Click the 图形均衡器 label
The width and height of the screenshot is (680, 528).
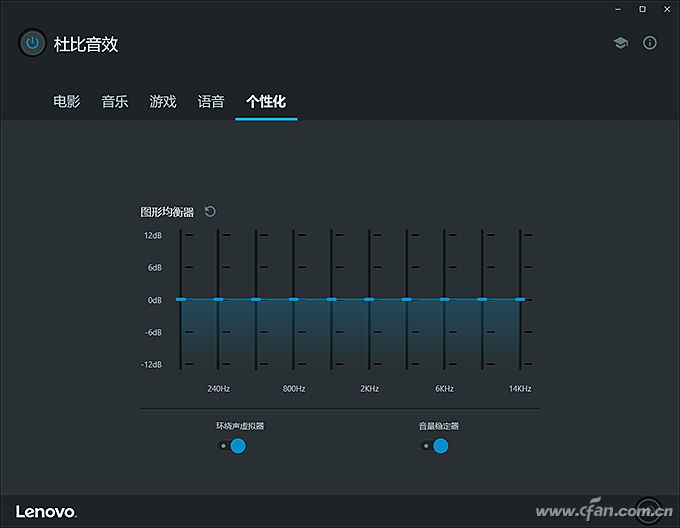[x=167, y=212]
